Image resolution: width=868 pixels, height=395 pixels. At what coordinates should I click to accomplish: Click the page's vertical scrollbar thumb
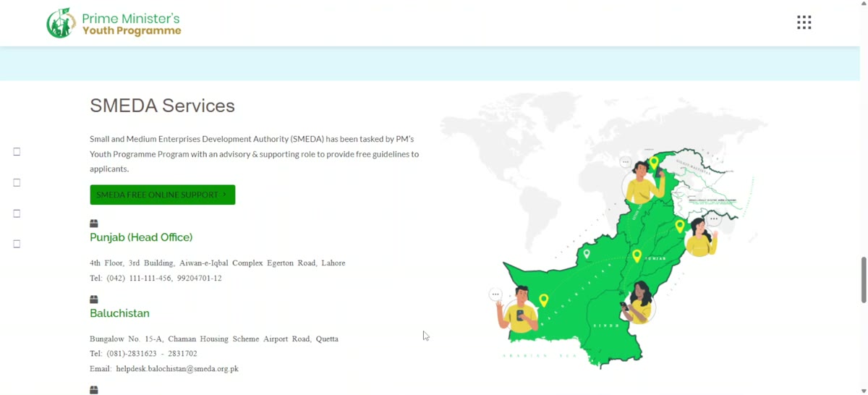(863, 279)
